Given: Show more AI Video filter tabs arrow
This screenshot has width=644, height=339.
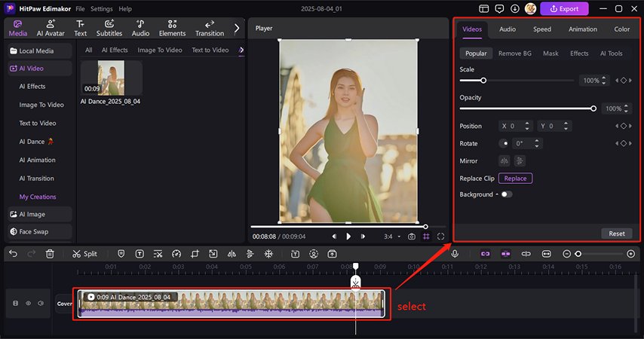Looking at the screenshot, I should [x=241, y=50].
